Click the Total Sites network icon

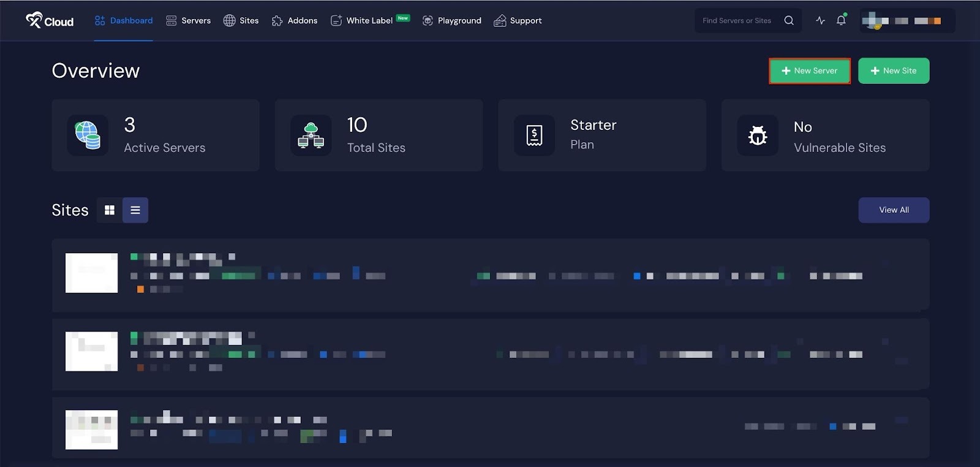311,135
